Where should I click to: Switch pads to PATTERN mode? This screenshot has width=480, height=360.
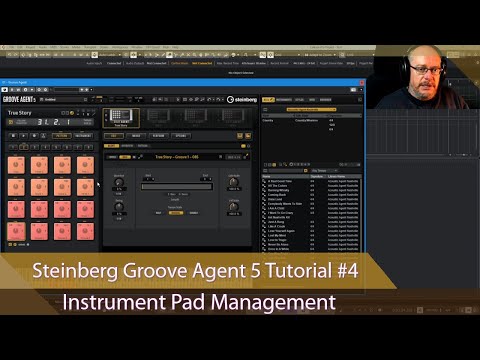tap(62, 136)
